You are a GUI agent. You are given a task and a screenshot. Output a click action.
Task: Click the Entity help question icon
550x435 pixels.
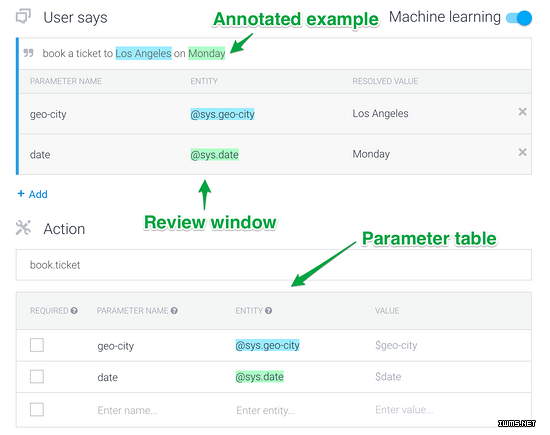click(x=268, y=310)
